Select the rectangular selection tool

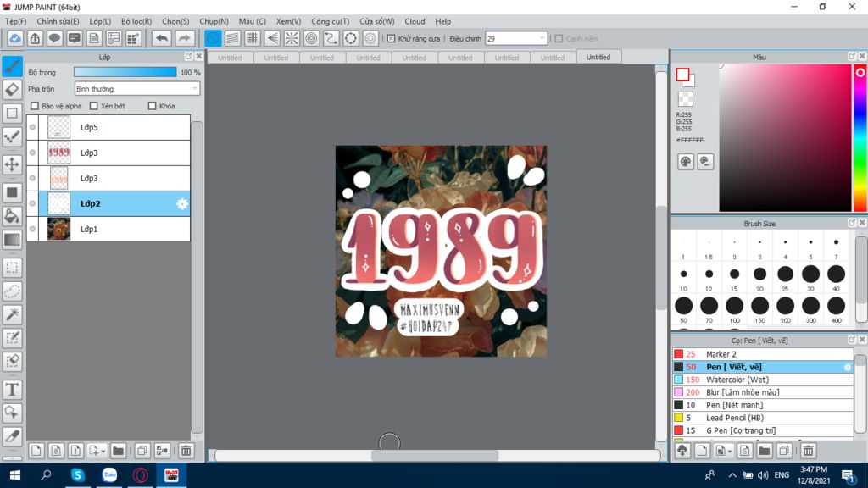coord(12,268)
